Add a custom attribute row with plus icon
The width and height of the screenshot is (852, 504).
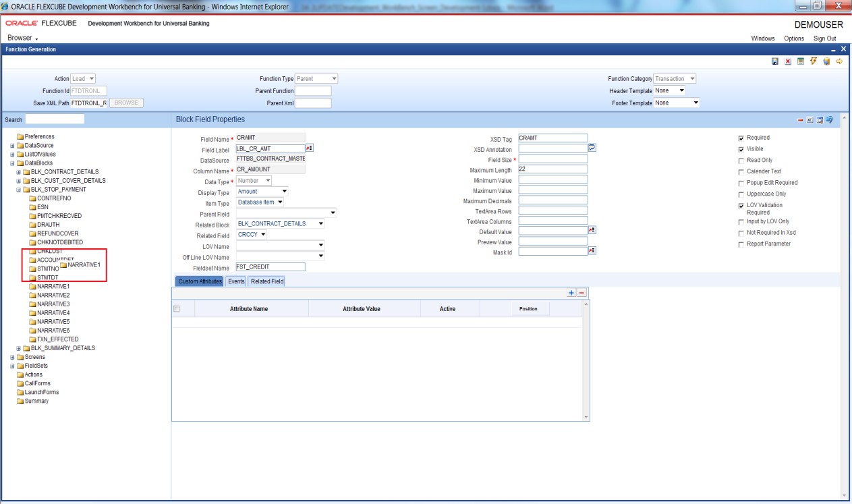tap(572, 293)
